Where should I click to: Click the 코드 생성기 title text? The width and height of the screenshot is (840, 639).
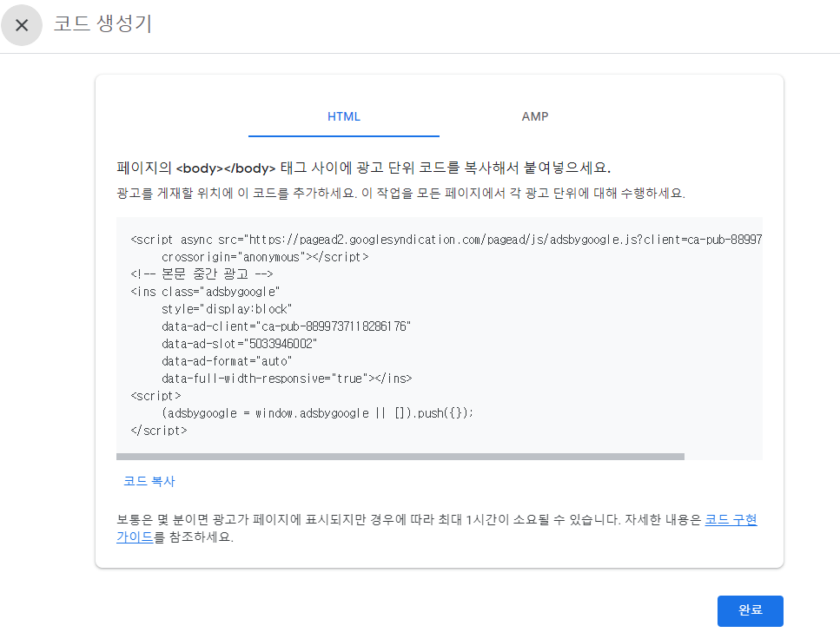[x=103, y=23]
